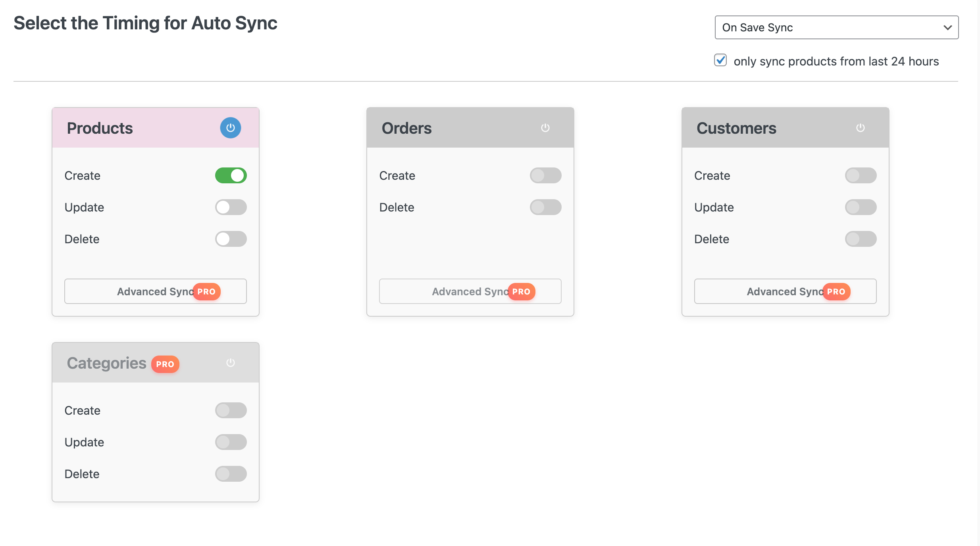Click the Advanced Sync button under Products

(x=155, y=292)
